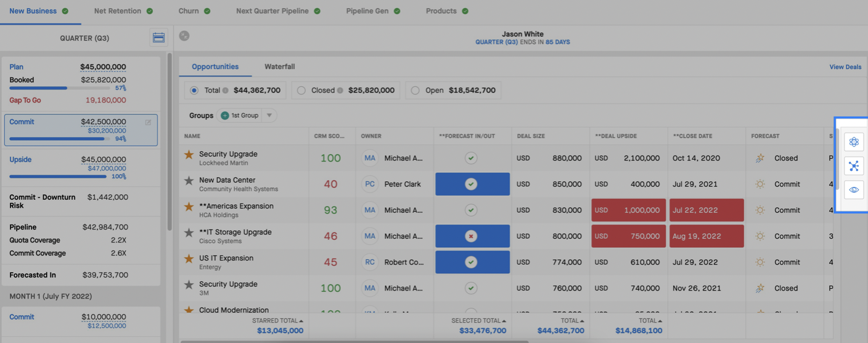Click sun forecast icon on Americas Expansion row
868x343 pixels.
click(760, 210)
